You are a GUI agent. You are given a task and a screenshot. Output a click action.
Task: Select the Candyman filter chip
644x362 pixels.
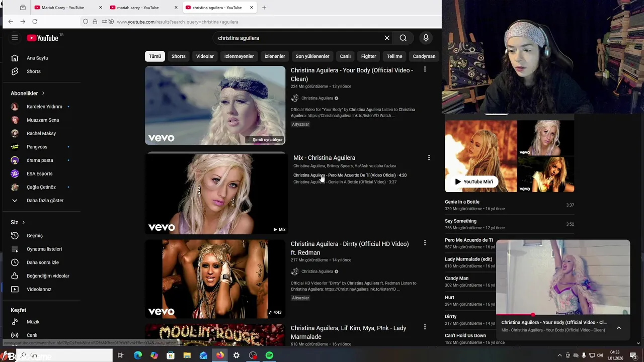[x=424, y=56]
